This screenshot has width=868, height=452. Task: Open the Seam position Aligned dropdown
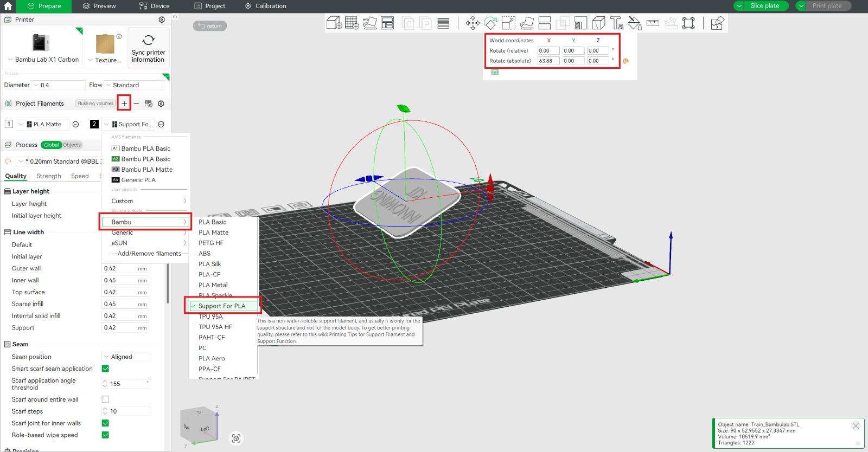(125, 357)
